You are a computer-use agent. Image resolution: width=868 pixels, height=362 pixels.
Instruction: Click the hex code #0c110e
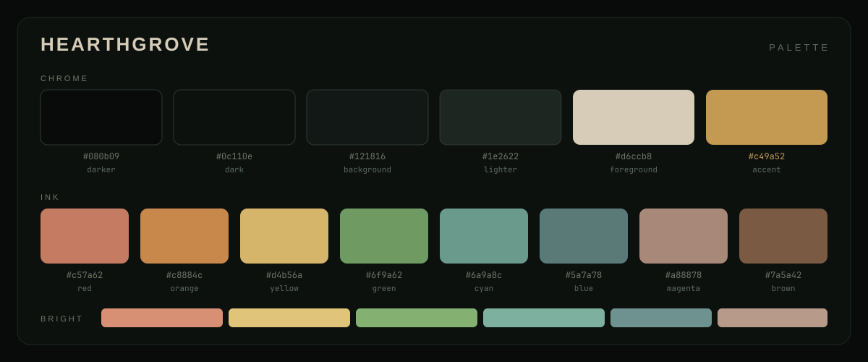point(234,156)
